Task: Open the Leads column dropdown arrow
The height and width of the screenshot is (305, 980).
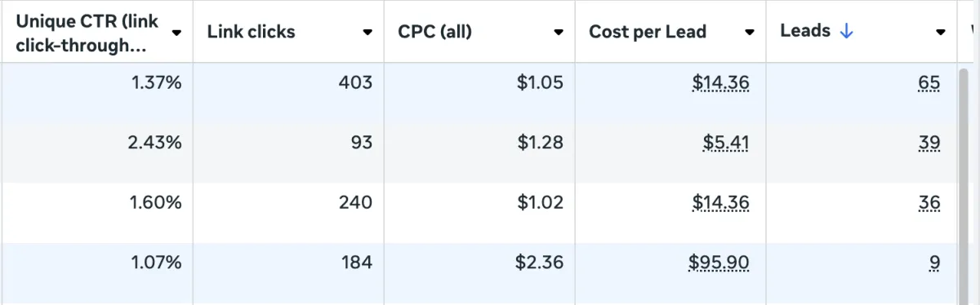Action: [x=941, y=33]
